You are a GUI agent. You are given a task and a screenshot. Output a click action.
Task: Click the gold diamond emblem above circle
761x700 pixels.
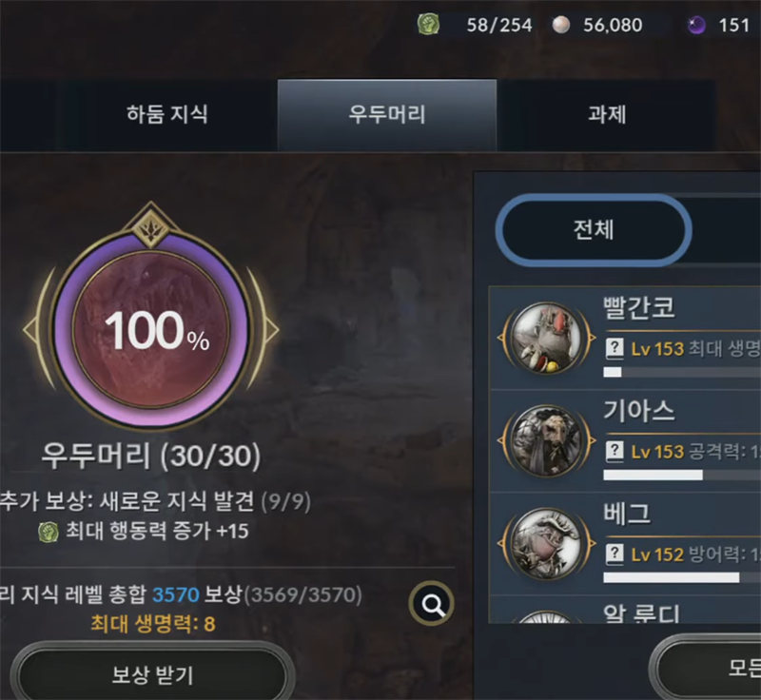(x=151, y=226)
